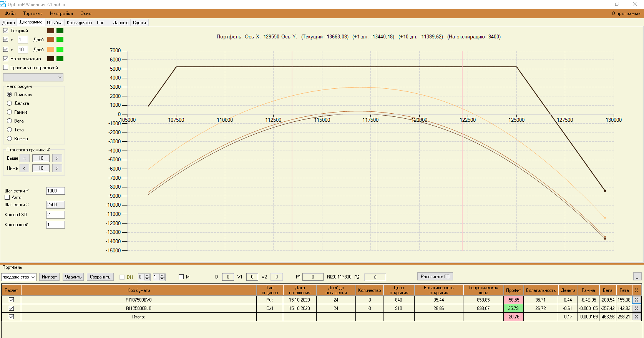Choose the Тета plot option

pyautogui.click(x=10, y=130)
